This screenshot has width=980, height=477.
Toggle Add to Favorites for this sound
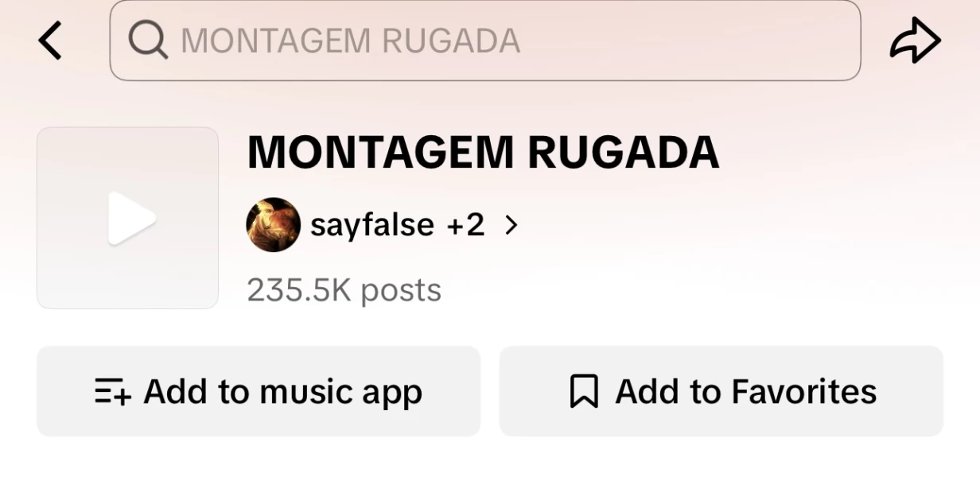click(721, 391)
